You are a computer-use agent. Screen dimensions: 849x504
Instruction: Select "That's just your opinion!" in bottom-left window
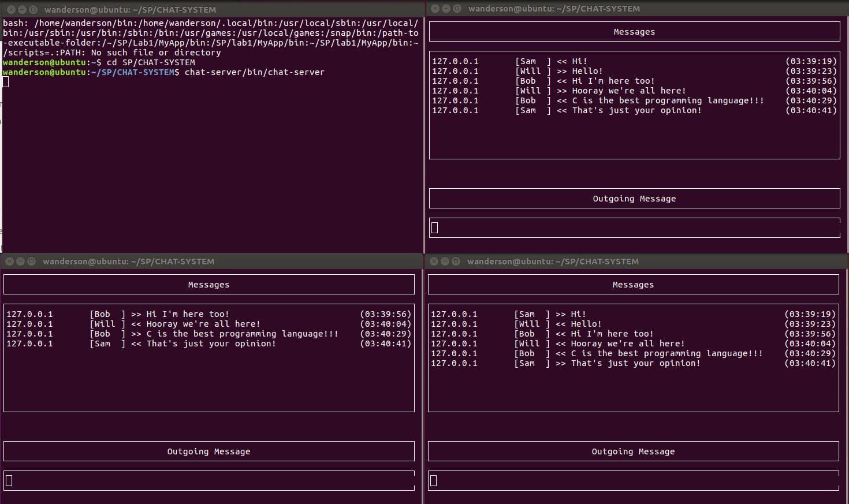point(211,344)
